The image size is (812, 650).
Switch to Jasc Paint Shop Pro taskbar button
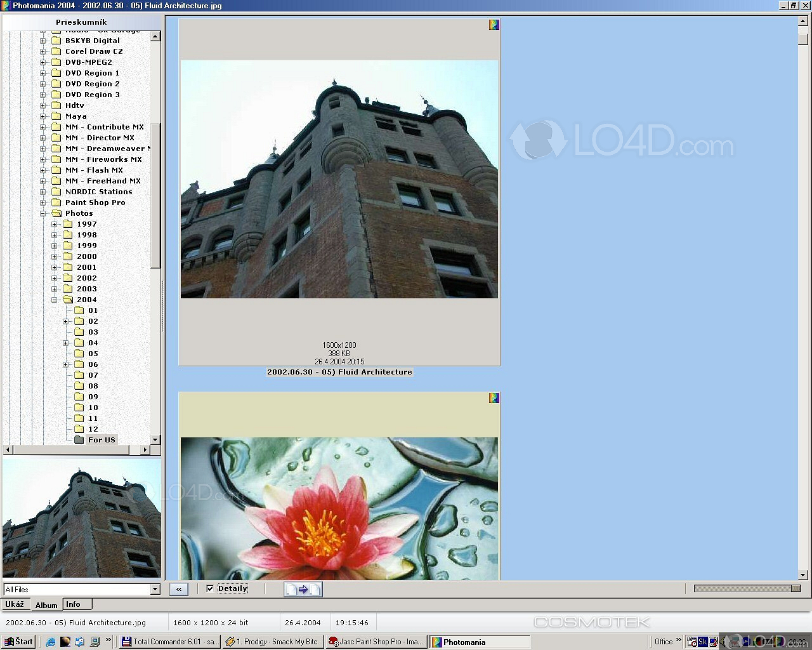377,642
